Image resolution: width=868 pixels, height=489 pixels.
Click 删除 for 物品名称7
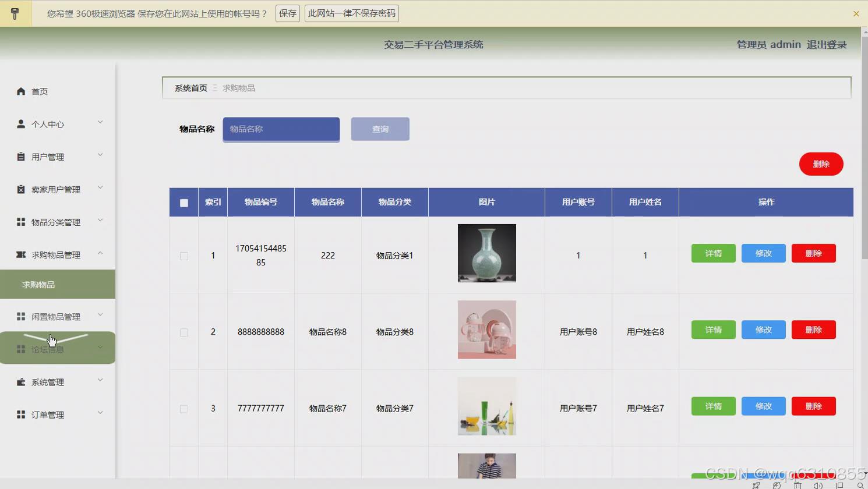coord(814,406)
